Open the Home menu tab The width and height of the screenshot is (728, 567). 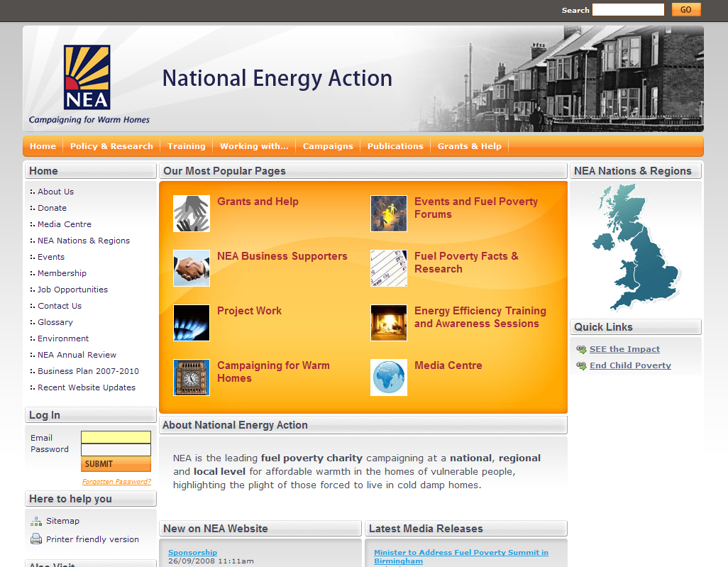(x=43, y=146)
